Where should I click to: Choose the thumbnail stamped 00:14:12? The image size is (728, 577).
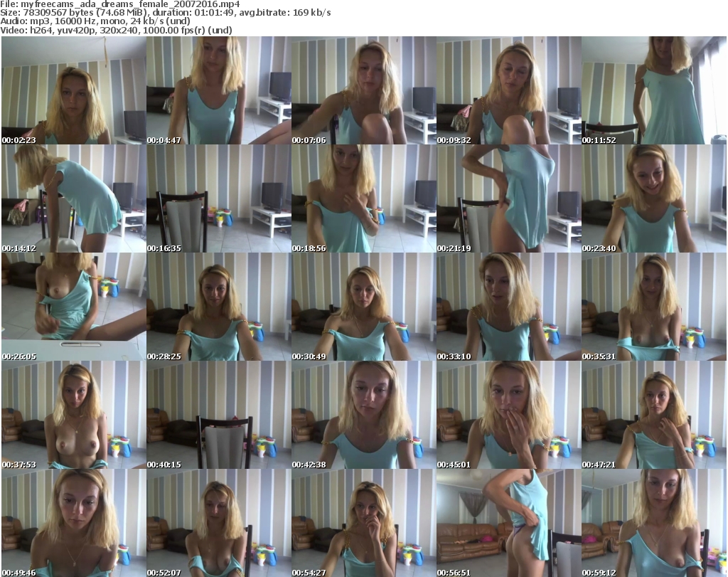74,198
